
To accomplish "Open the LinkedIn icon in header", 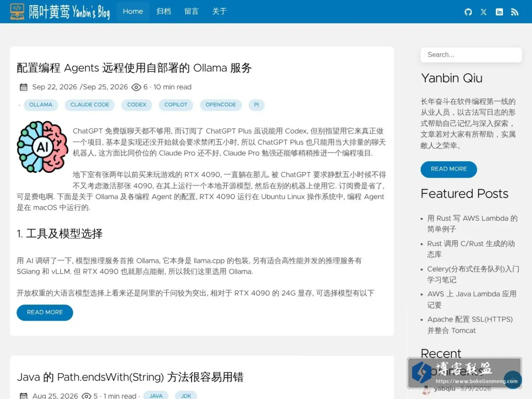I will tap(499, 12).
